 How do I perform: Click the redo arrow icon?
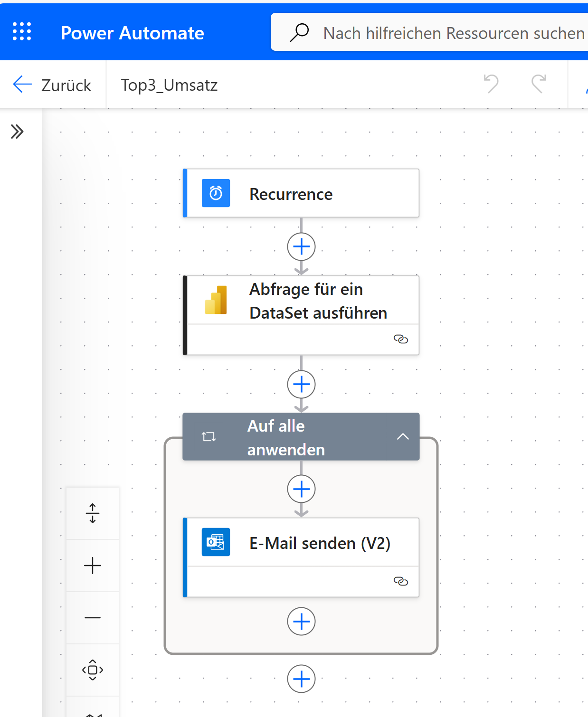[x=539, y=84]
